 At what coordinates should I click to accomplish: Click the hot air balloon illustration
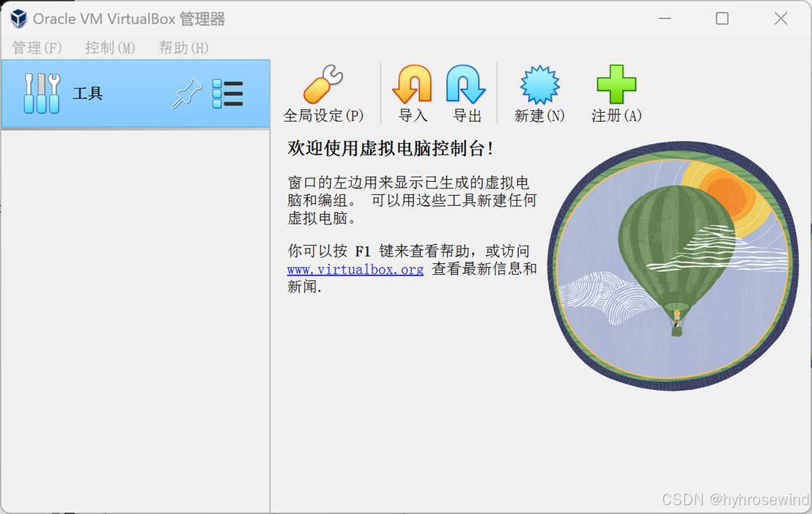tap(673, 266)
